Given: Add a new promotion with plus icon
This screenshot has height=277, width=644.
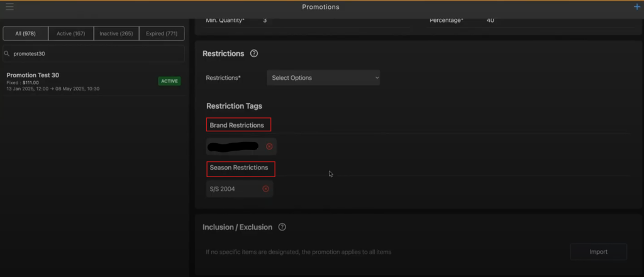Looking at the screenshot, I should (637, 6).
